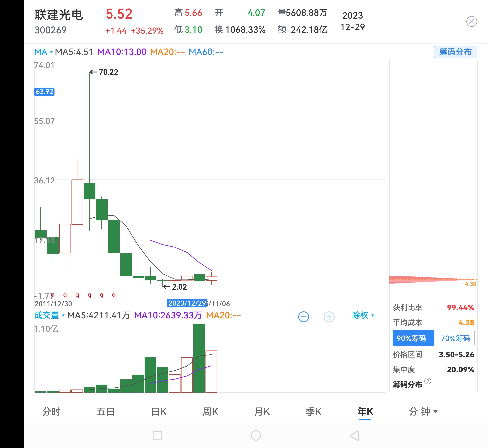Switch to the 月K tab
This screenshot has height=448, width=488.
coord(262,411)
